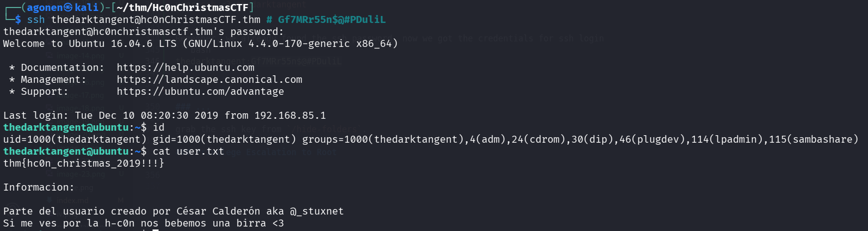Click thedarktangent@ubuntu prompt before 'id'
This screenshot has height=231, width=868.
tap(66, 127)
